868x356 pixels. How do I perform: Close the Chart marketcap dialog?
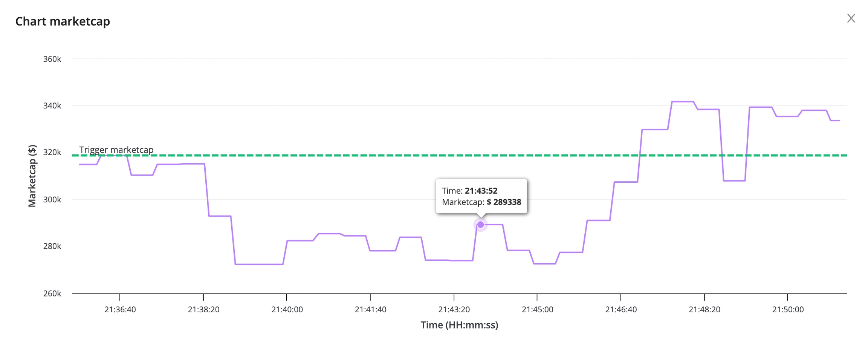coord(851,18)
